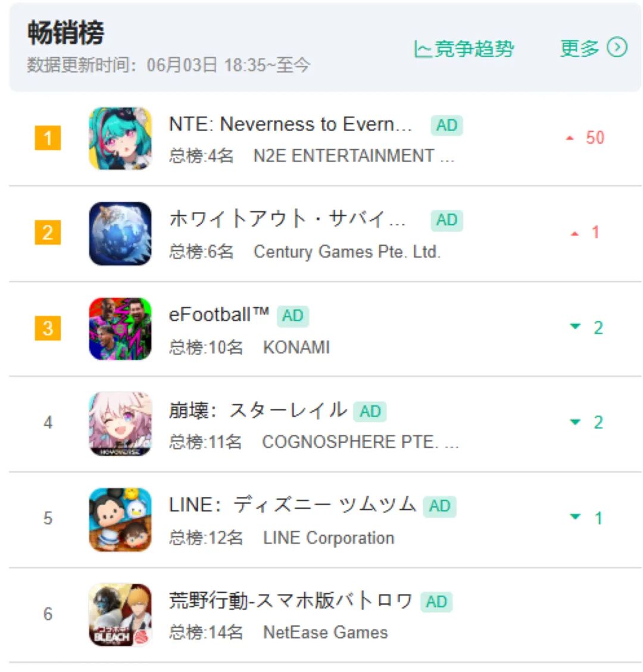Viewport: 643px width, 672px height.
Task: Click the AD badge next to eFootball
Action: pyautogui.click(x=292, y=316)
